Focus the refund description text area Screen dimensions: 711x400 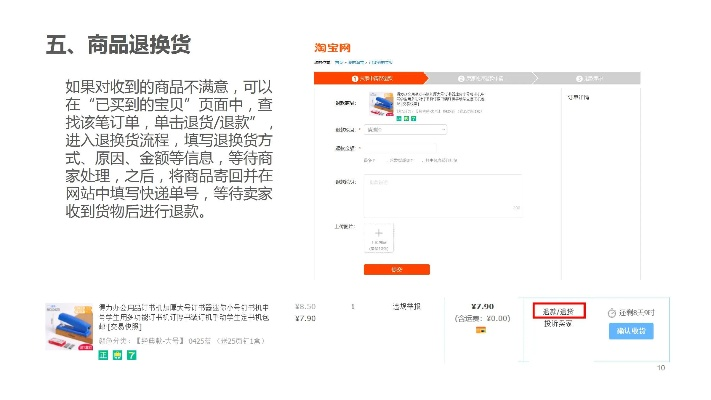pyautogui.click(x=443, y=195)
